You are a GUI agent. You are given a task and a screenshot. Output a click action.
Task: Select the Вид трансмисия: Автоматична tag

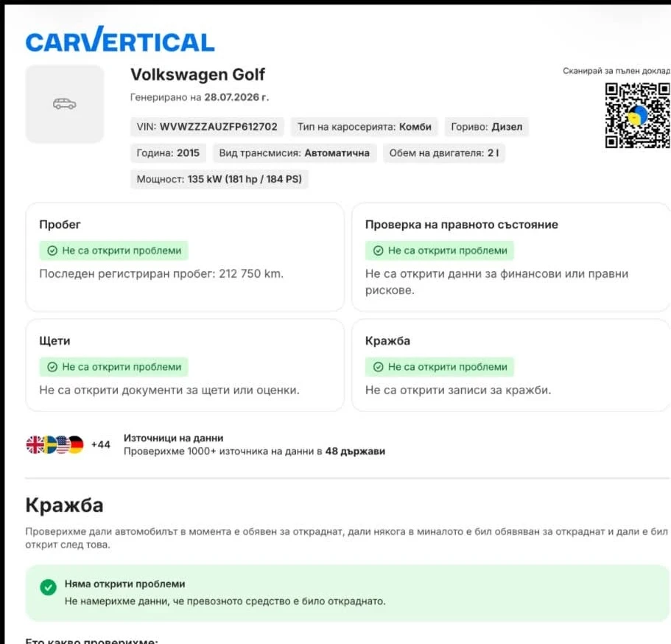[x=295, y=153]
